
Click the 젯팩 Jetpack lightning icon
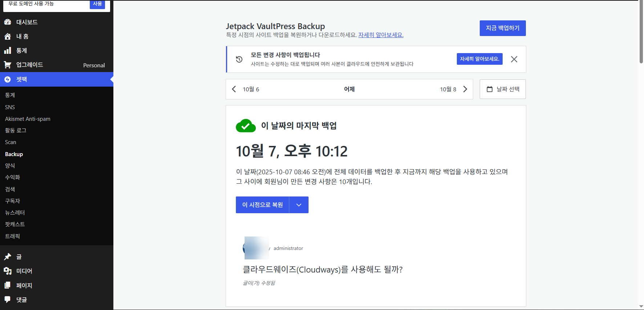(x=8, y=79)
